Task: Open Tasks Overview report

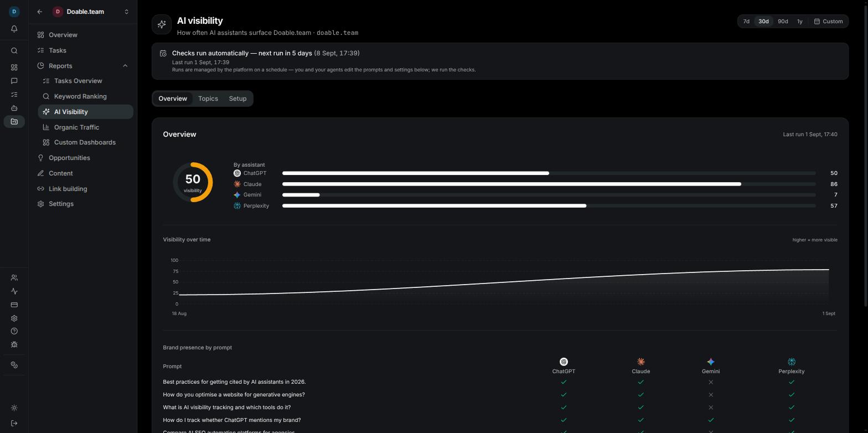Action: (x=86, y=81)
